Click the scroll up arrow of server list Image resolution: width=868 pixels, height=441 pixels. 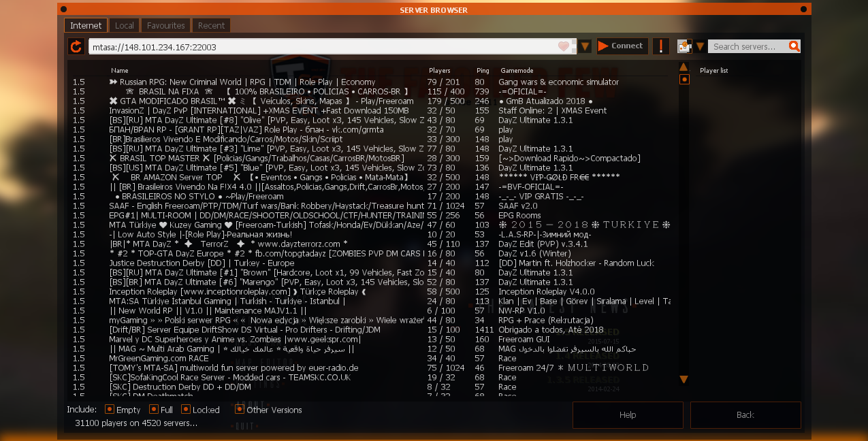[x=684, y=67]
